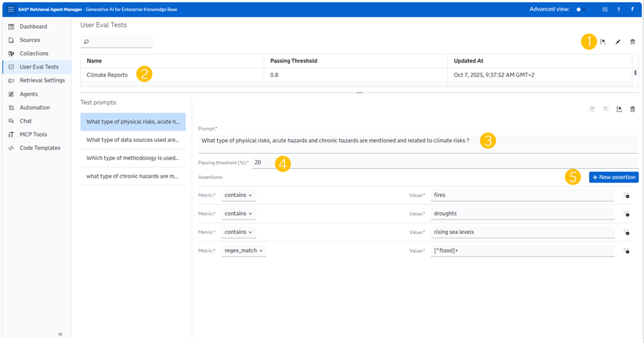Open settings icon in top header bar
Viewport: 644px width, 343px height.
[x=605, y=10]
